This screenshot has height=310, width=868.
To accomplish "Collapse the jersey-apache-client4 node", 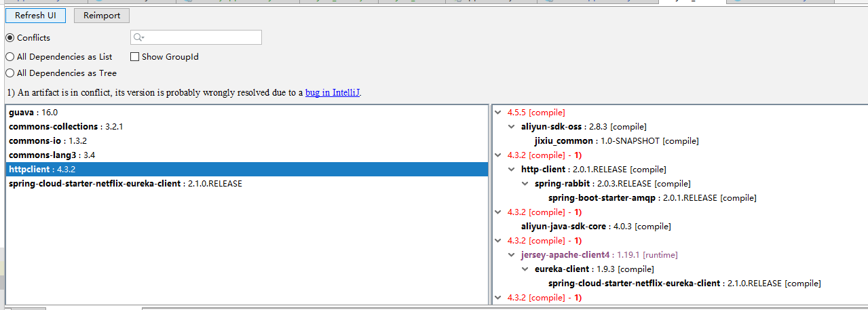I will tap(512, 255).
